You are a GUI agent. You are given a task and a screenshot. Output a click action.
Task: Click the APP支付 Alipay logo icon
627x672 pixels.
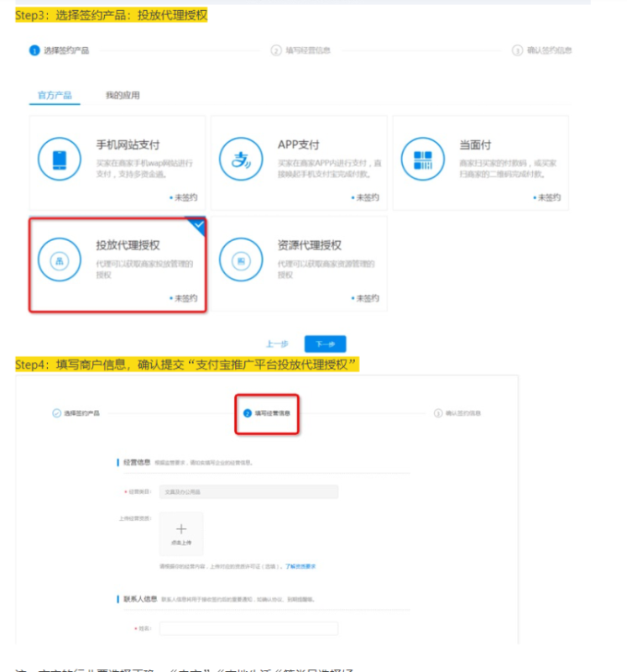(x=241, y=159)
